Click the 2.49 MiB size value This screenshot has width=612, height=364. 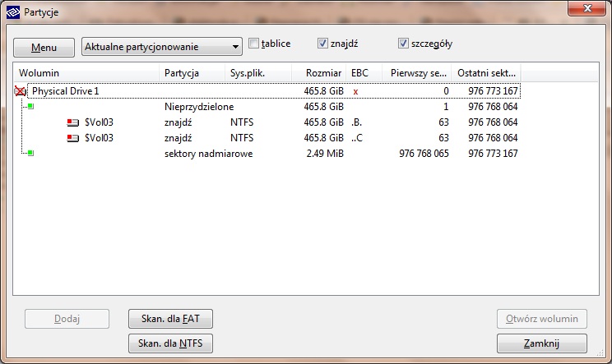[325, 154]
